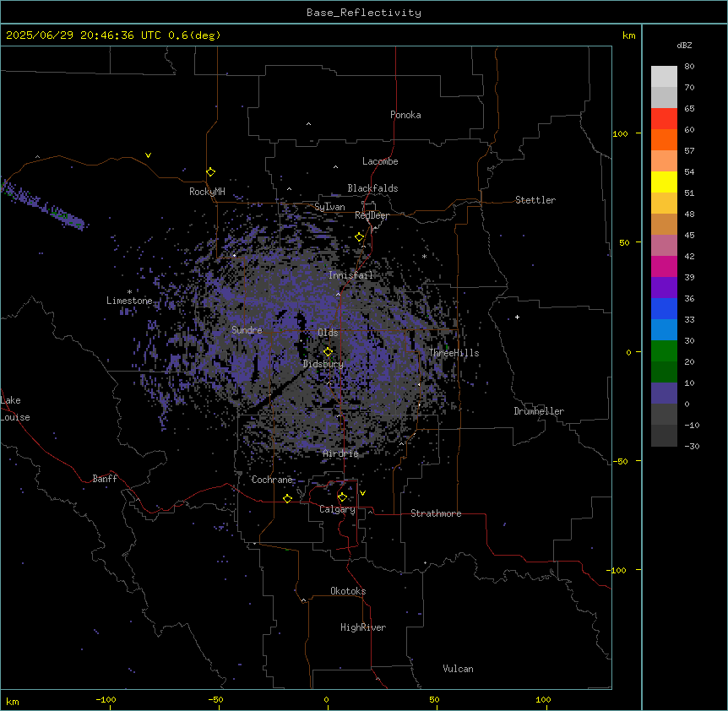Click the yellow diamond marker above the Calgary label
Image resolution: width=728 pixels, height=711 pixels.
342,497
